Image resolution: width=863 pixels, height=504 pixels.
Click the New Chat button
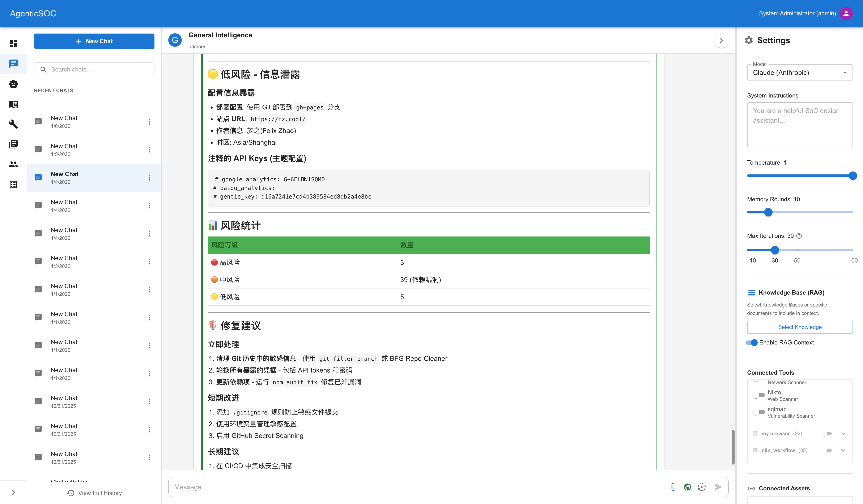coord(94,41)
